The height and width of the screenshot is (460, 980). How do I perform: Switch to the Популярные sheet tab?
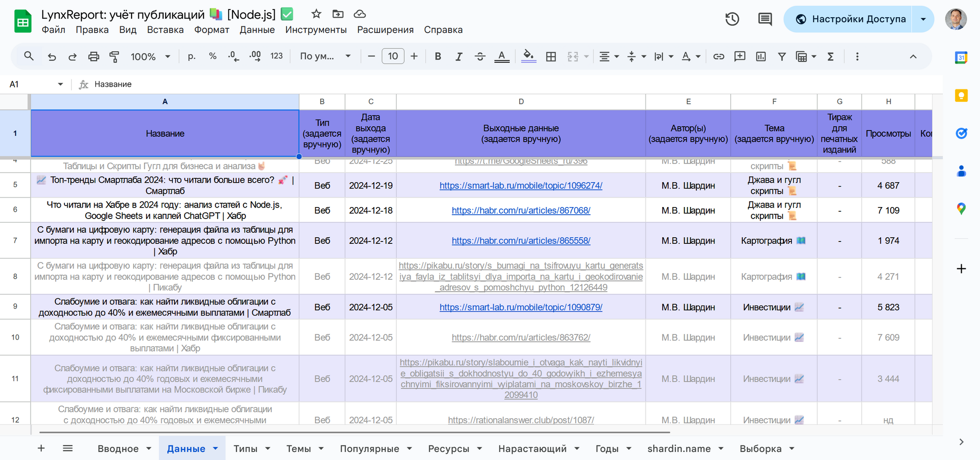click(x=369, y=449)
